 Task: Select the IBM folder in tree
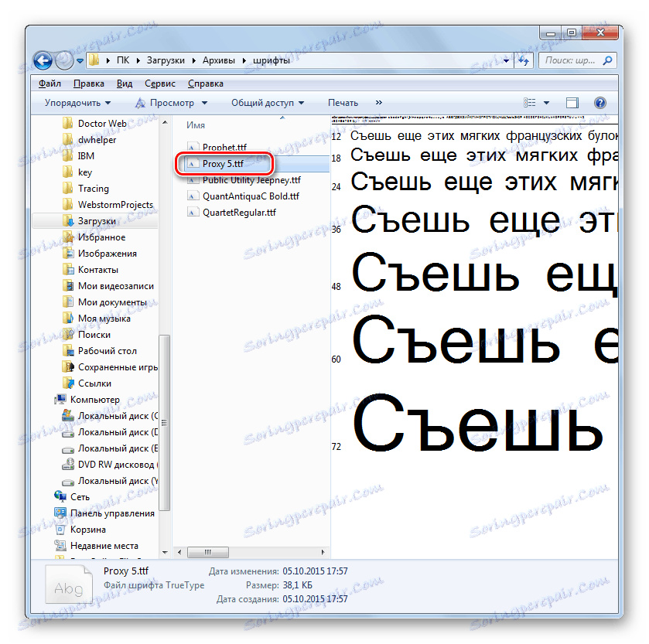pos(86,156)
